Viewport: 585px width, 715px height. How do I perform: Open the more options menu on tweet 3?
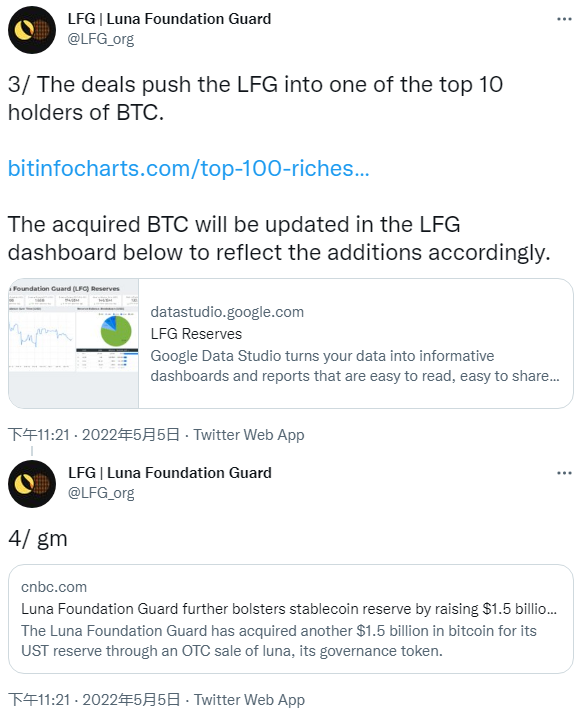pyautogui.click(x=564, y=19)
